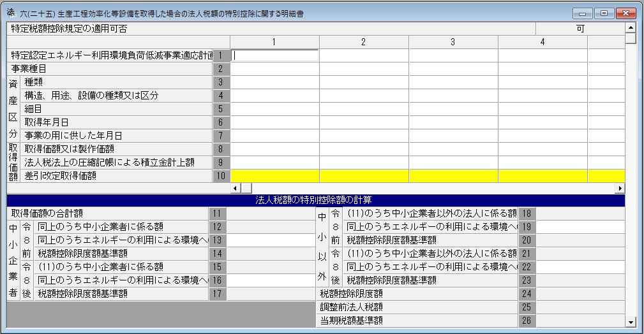Click the app icon in the title bar
The image size is (644, 334).
pos(11,13)
